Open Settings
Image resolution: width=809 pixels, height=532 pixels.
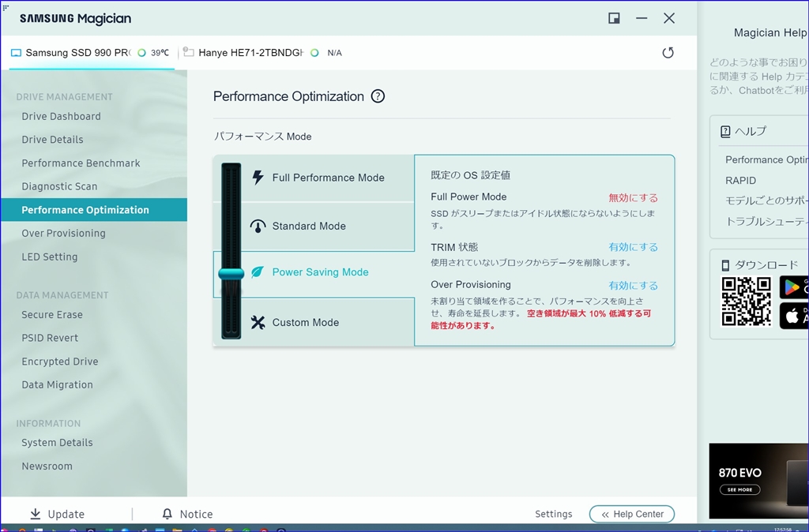(x=554, y=514)
